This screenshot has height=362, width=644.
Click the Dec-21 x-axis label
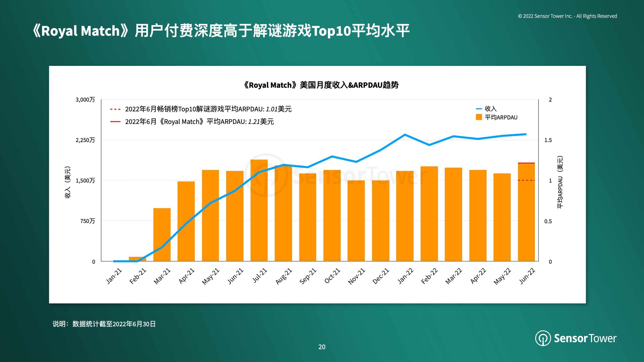(381, 276)
